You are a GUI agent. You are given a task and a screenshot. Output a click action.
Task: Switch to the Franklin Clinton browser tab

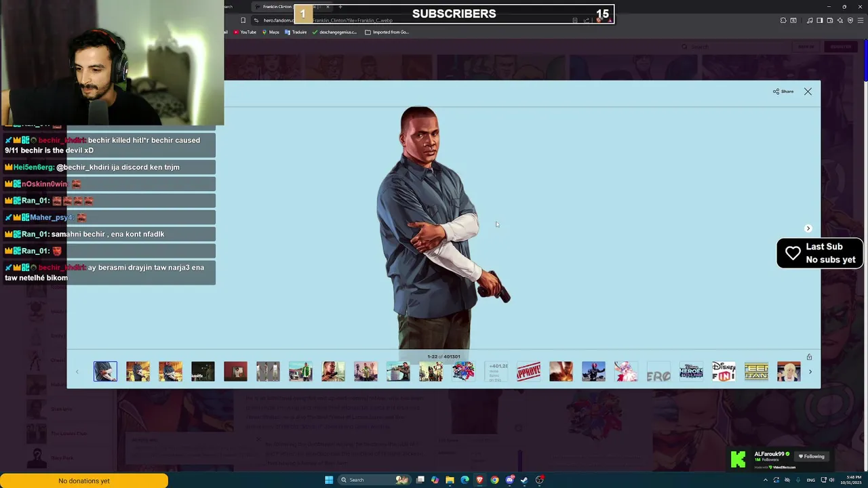[292, 7]
